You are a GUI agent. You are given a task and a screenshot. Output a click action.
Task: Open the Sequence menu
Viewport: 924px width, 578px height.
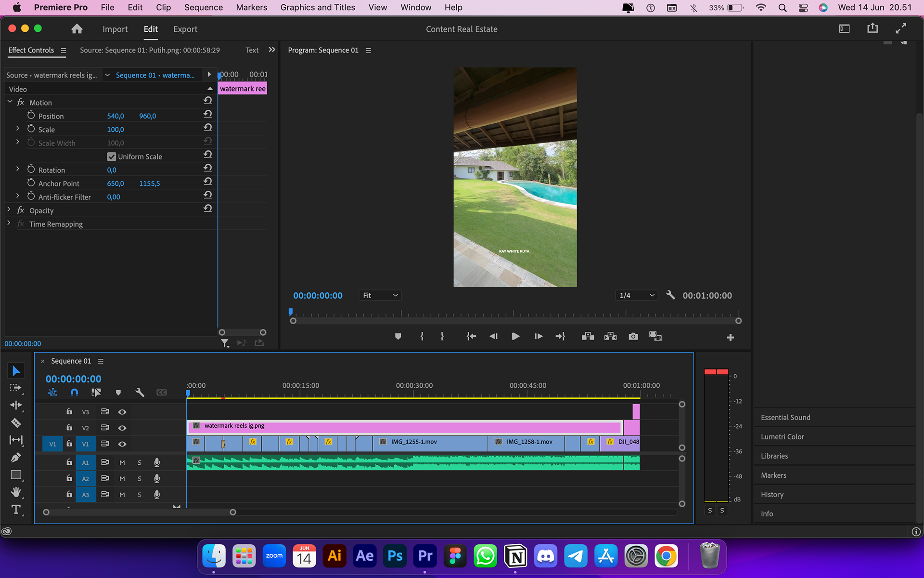tap(203, 7)
